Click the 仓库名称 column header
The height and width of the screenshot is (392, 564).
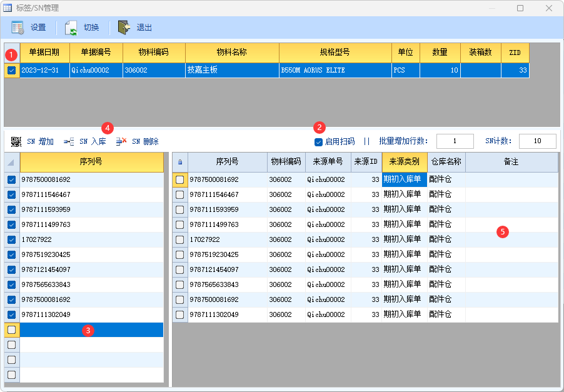pyautogui.click(x=446, y=162)
